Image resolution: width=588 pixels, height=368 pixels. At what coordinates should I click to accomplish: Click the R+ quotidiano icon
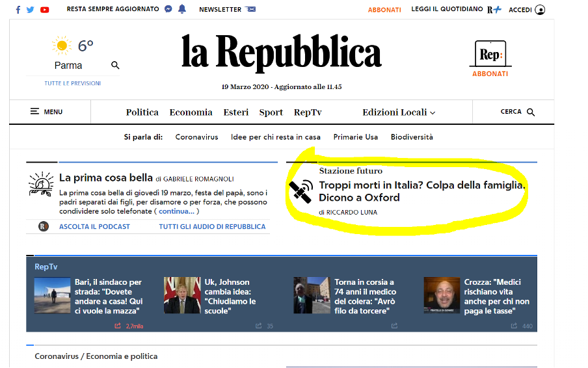494,10
